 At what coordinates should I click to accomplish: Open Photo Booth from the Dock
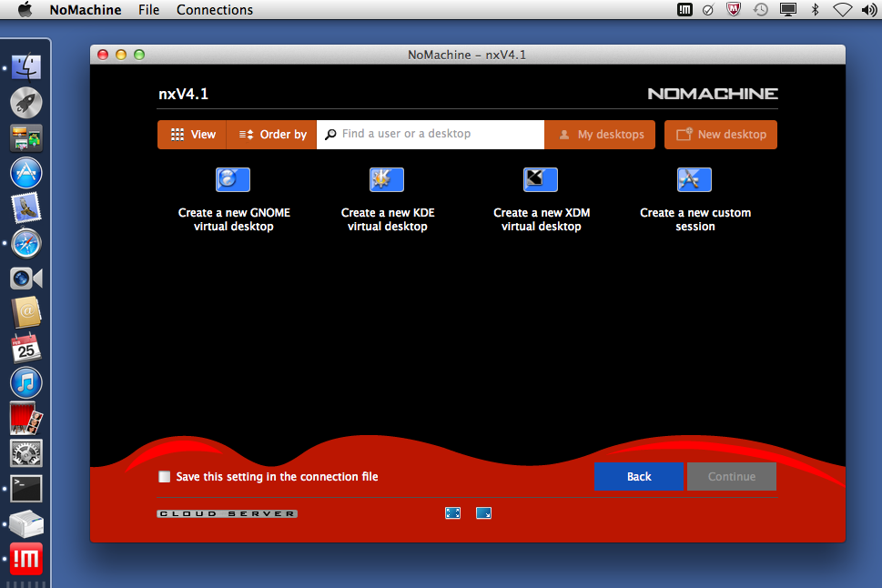[25, 418]
